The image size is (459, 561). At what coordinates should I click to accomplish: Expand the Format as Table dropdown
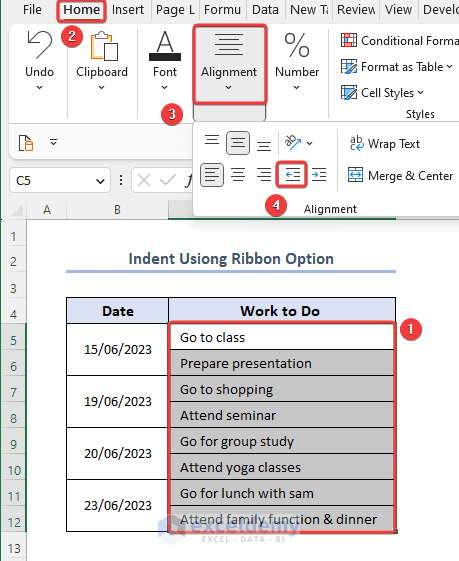(x=449, y=67)
